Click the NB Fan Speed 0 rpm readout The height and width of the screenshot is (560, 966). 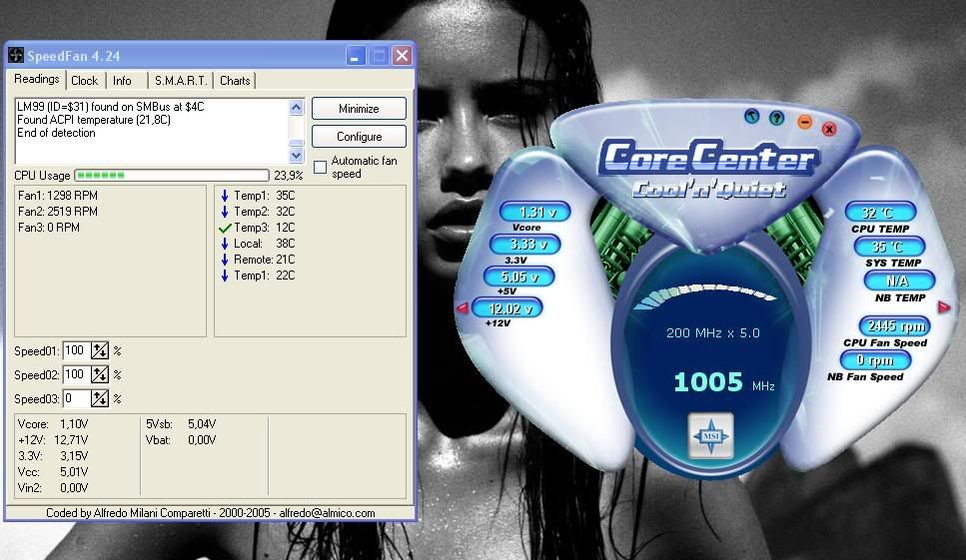875,360
